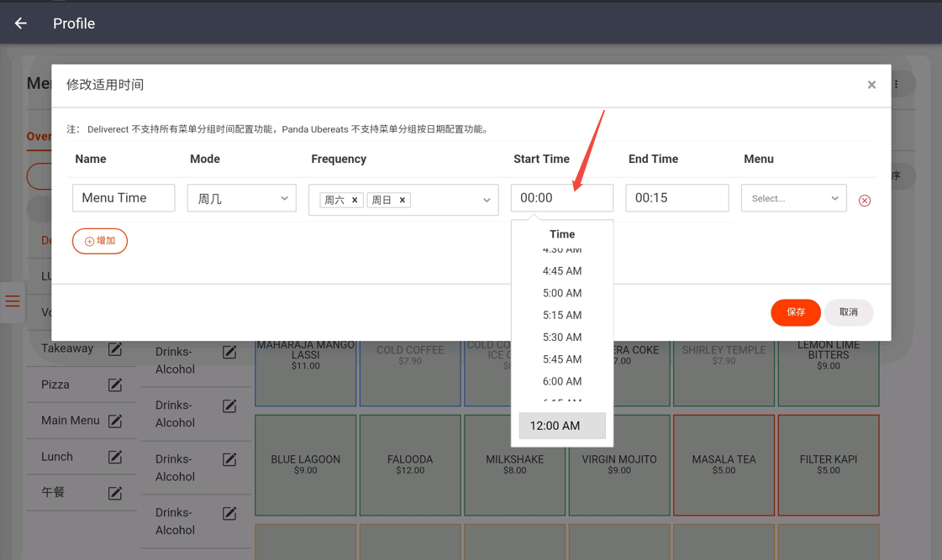This screenshot has width=942, height=560.
Task: Remove the 周日 tag from Frequency
Action: tap(402, 200)
